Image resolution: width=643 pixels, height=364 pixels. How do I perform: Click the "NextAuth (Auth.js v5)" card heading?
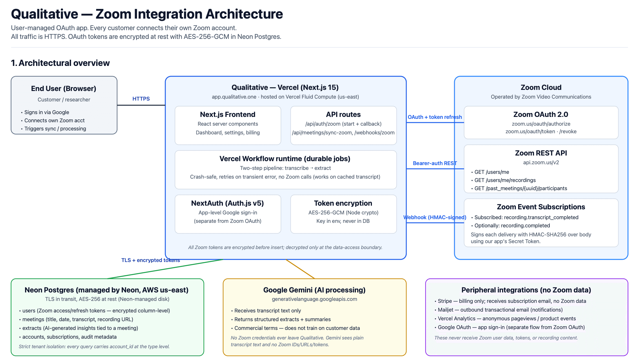click(x=228, y=203)
